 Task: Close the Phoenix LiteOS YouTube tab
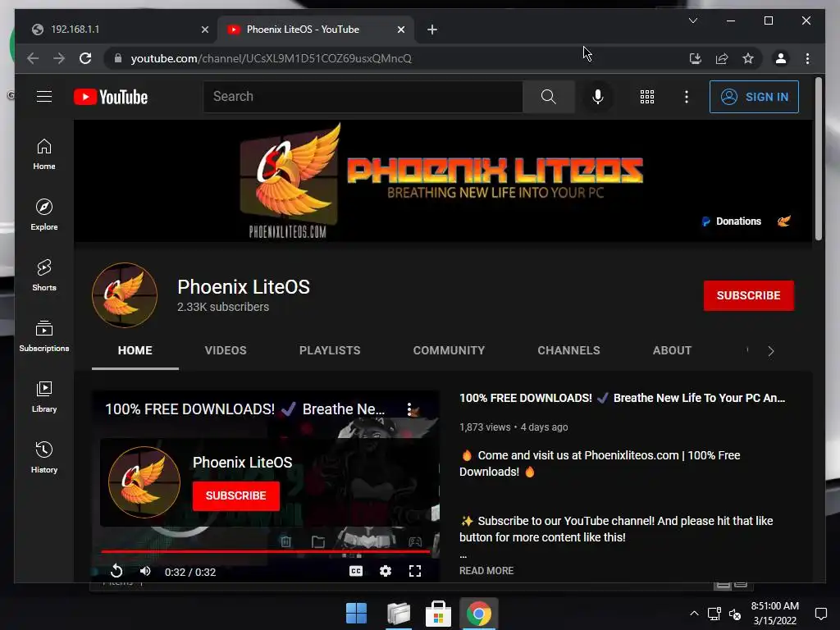point(400,30)
